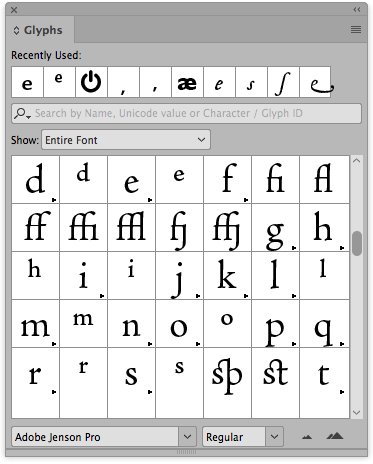Open the Glyphs panel flyout menu

click(356, 30)
